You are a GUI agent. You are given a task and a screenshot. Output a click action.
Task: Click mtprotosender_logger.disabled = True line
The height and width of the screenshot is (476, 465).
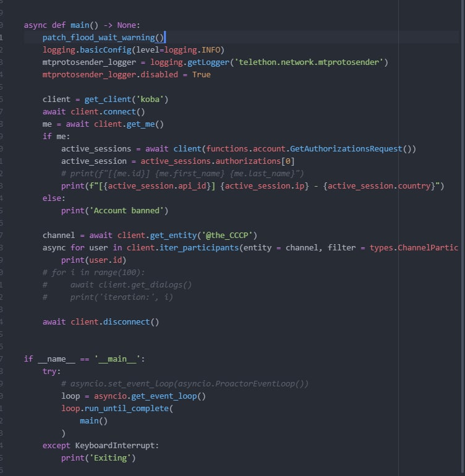coord(126,75)
